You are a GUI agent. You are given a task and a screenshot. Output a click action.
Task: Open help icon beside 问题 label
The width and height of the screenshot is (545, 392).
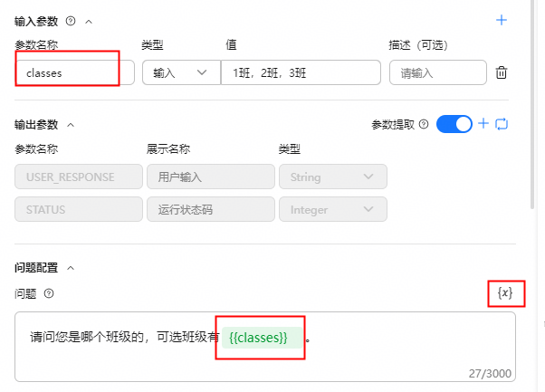pos(49,293)
